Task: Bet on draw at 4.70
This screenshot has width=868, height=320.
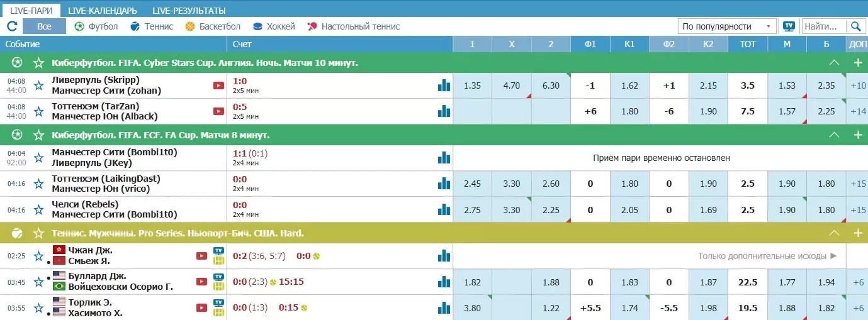Action: point(511,86)
